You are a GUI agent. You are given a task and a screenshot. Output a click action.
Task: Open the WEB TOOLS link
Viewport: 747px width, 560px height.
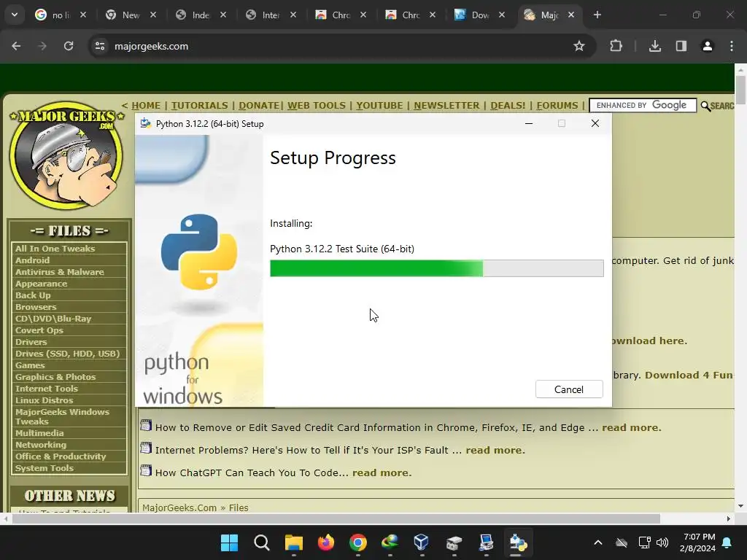(x=317, y=105)
